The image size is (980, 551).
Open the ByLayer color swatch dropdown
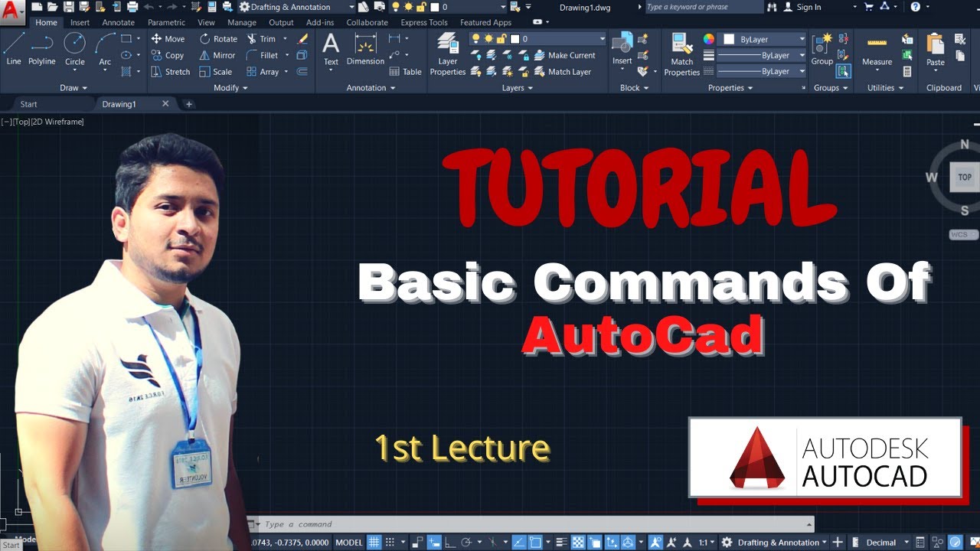click(x=763, y=39)
